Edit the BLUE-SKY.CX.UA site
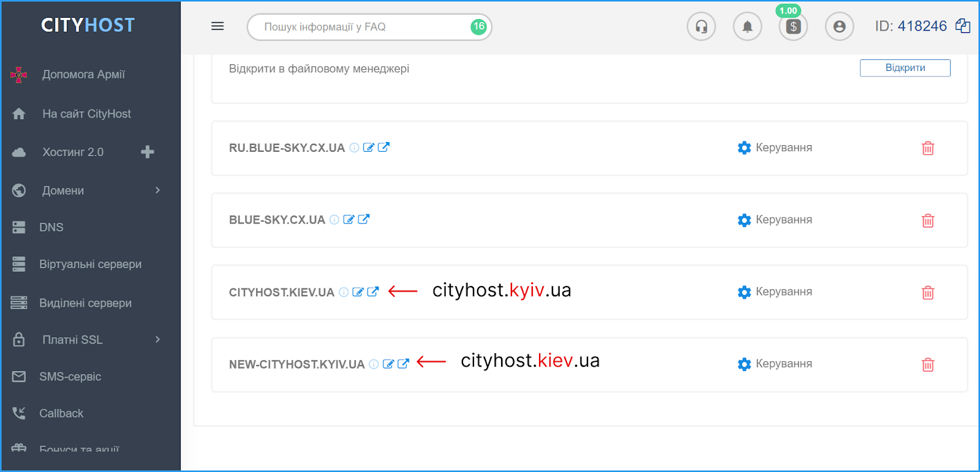This screenshot has height=472, width=980. click(x=349, y=220)
